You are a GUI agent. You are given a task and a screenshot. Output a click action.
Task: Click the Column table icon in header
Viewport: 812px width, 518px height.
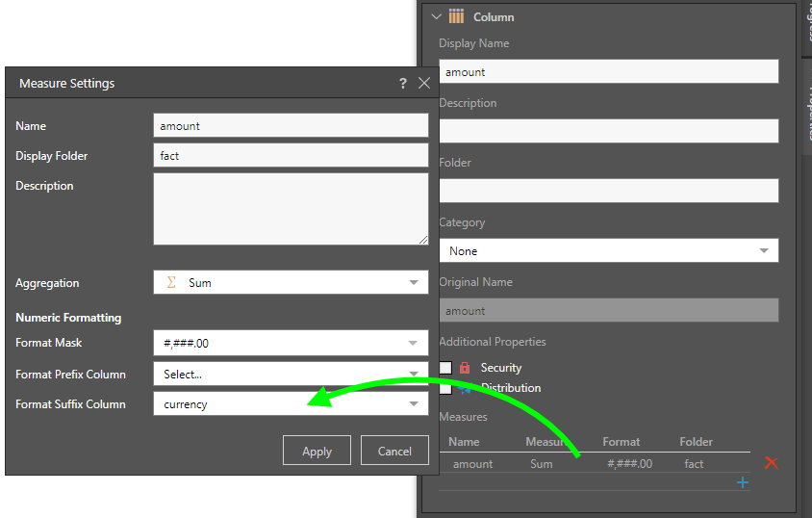(457, 16)
